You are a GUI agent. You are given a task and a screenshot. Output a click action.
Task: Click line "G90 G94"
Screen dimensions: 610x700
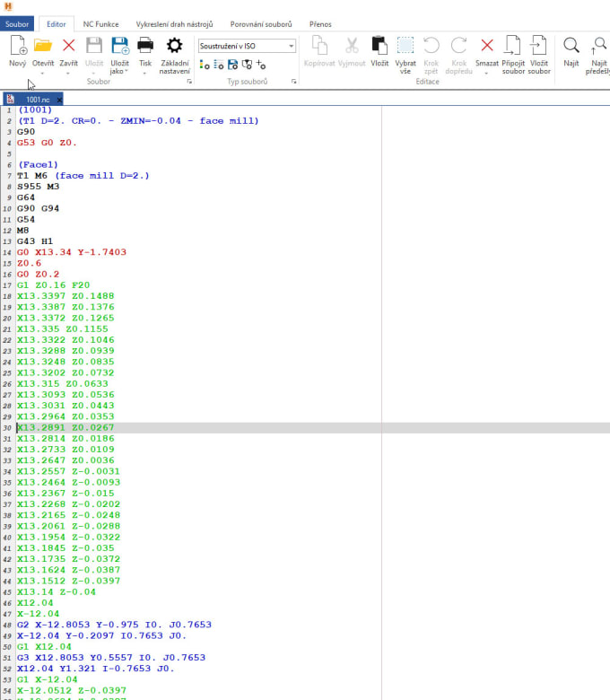pos(38,208)
